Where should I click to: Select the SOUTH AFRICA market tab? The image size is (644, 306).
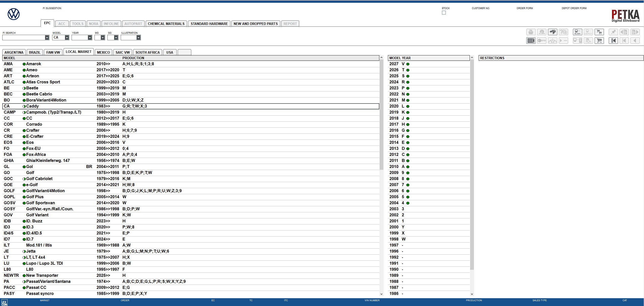147,52
